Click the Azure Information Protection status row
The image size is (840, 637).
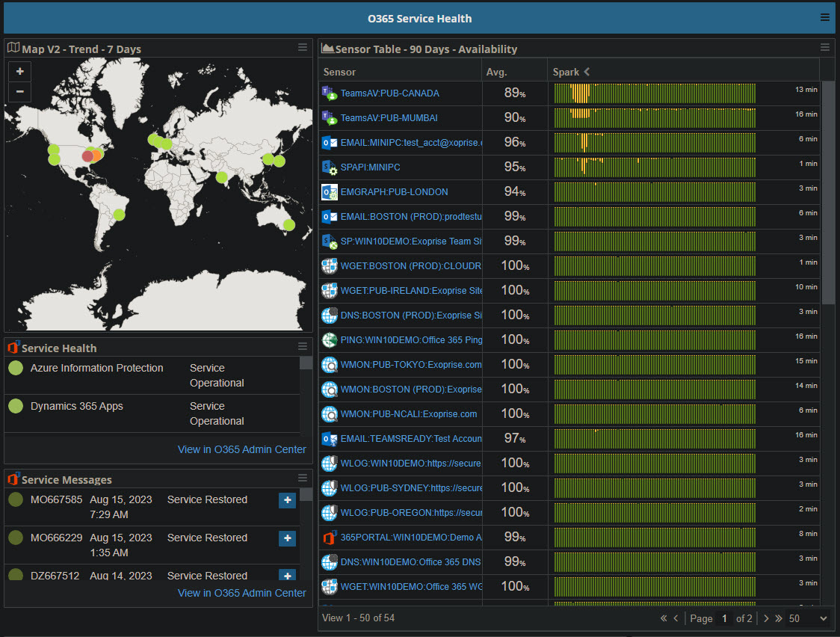click(152, 375)
